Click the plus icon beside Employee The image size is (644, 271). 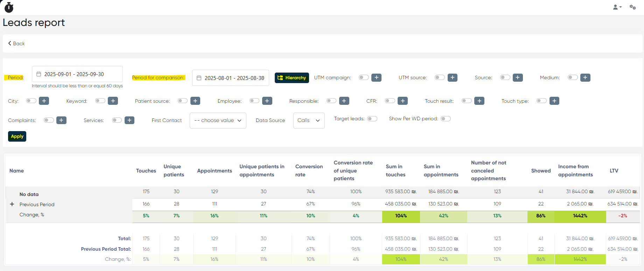267,101
